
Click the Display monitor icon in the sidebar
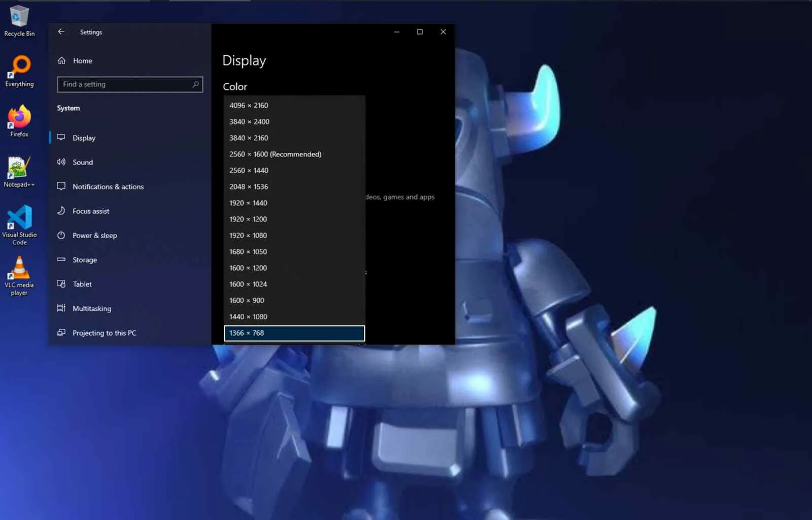point(61,138)
